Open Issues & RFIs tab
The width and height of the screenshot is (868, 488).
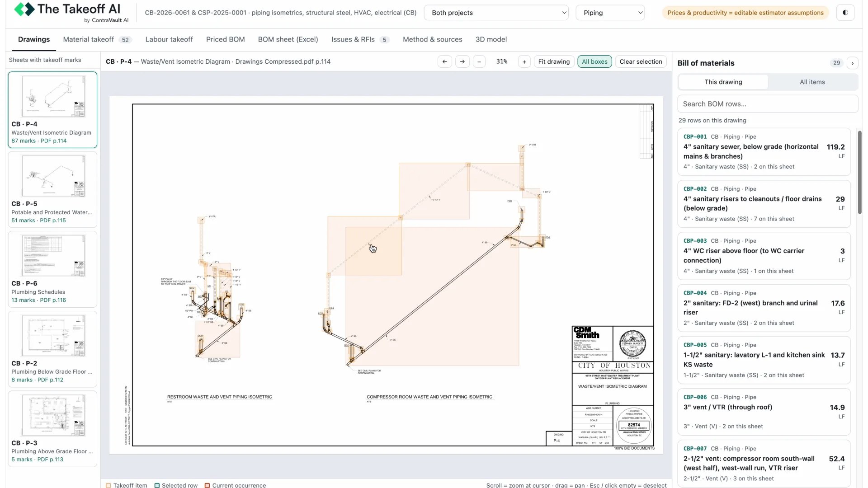pyautogui.click(x=360, y=39)
